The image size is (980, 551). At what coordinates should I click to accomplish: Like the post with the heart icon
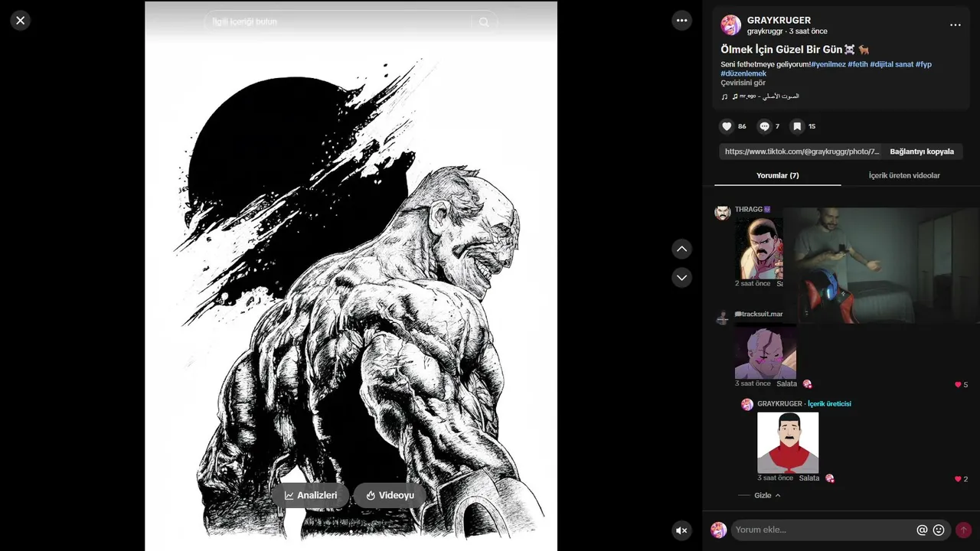[726, 126]
